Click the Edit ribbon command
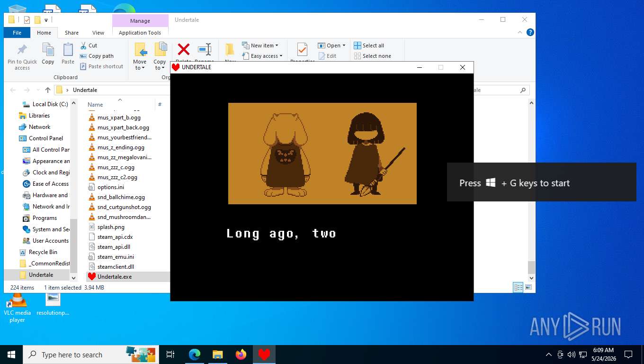This screenshot has width=644, height=364. (327, 56)
